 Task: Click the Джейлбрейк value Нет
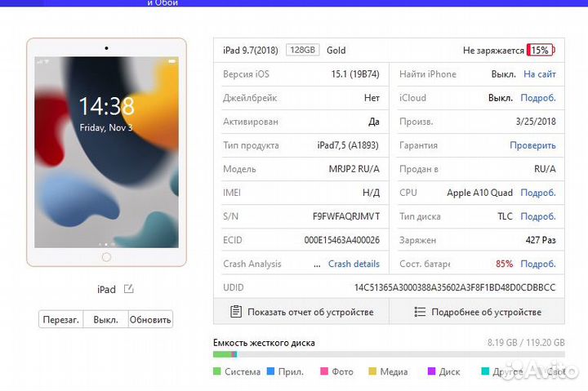372,98
